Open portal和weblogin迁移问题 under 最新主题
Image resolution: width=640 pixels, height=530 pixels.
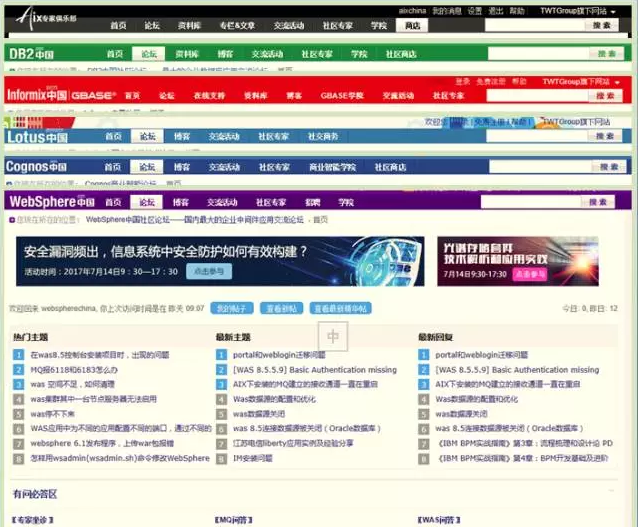[x=279, y=355]
